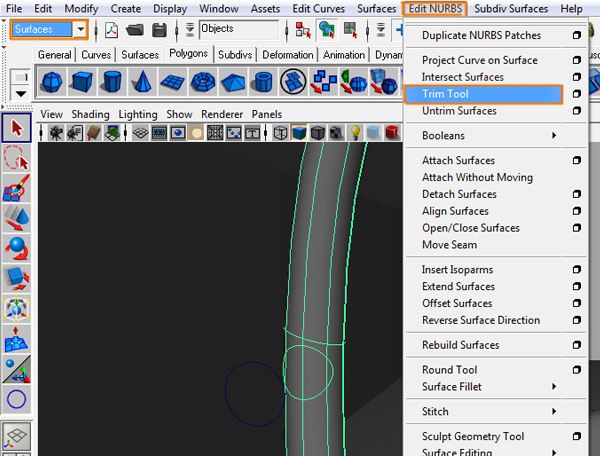Click the select by object type icon
Viewport: 600px width, 456px height.
coord(327,30)
